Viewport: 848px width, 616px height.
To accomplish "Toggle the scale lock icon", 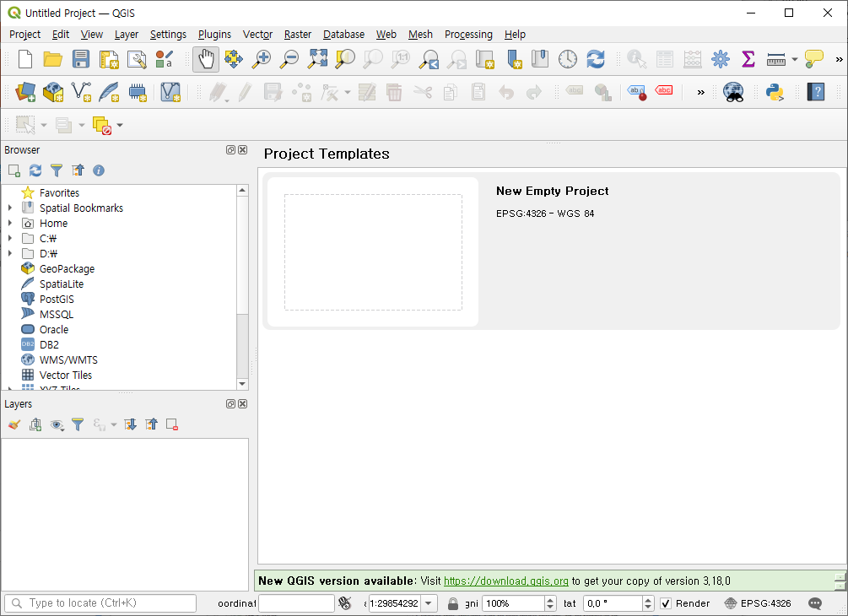I will point(453,603).
